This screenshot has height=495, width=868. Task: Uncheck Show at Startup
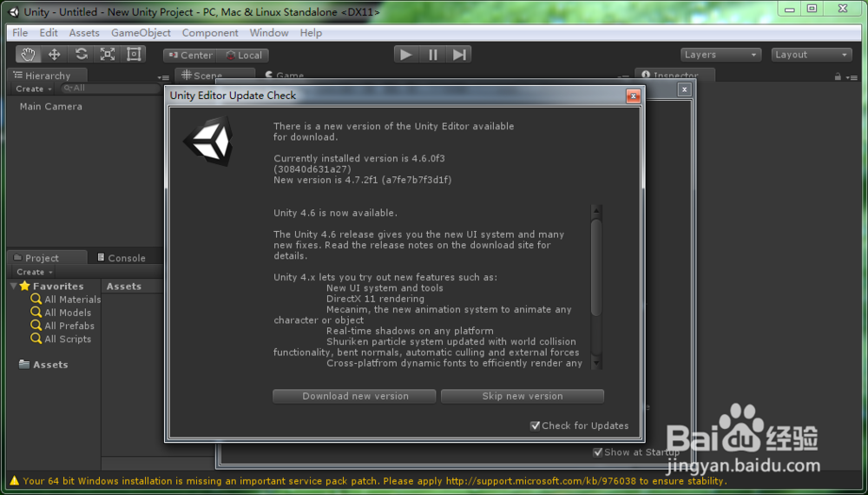(597, 452)
